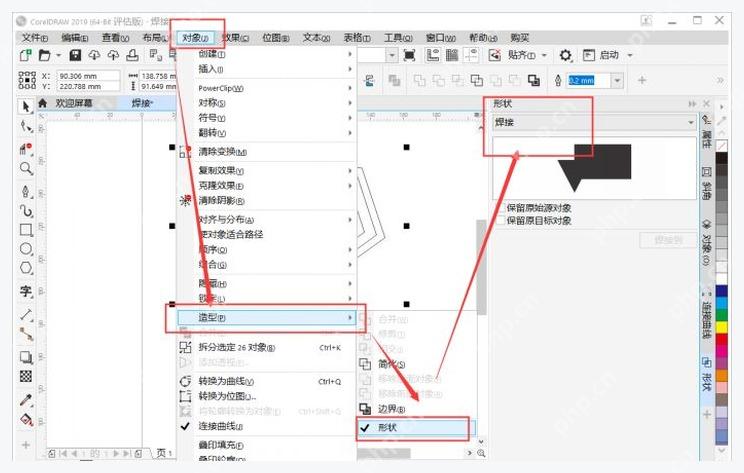Select the Zoom magnifier tool
This screenshot has height=473, width=744.
coord(26,168)
